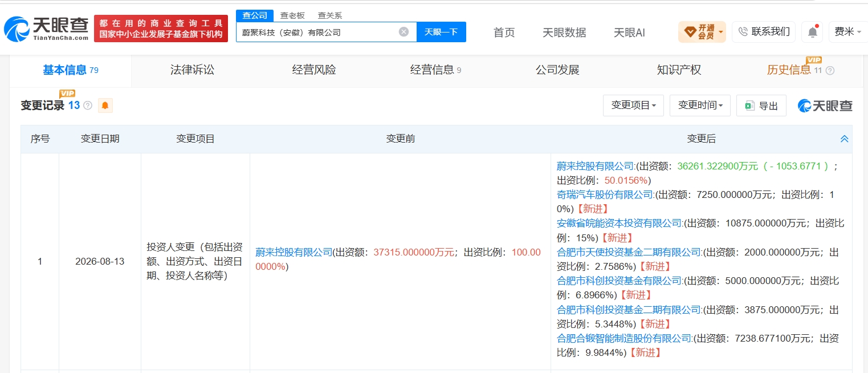
Task: Open 天眼AI in the top navigation
Action: (629, 33)
